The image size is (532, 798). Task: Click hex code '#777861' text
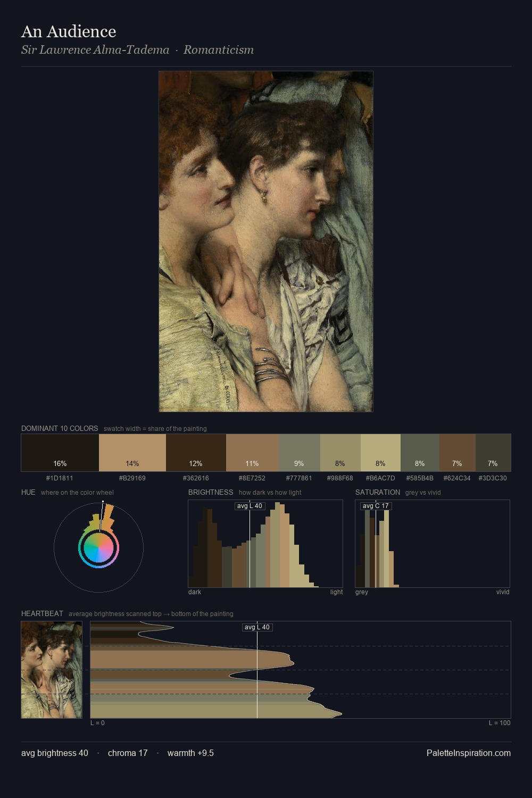pos(299,478)
